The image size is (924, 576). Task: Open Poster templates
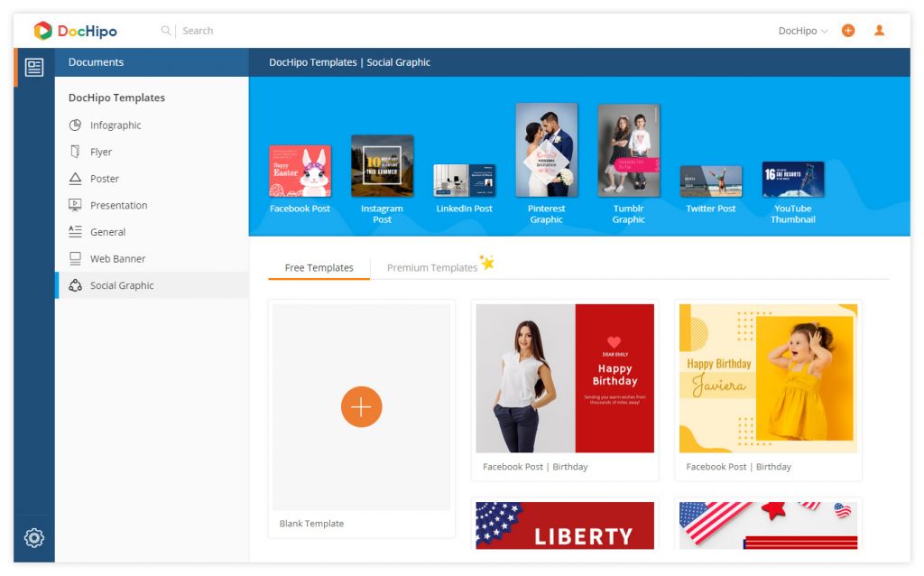(105, 179)
